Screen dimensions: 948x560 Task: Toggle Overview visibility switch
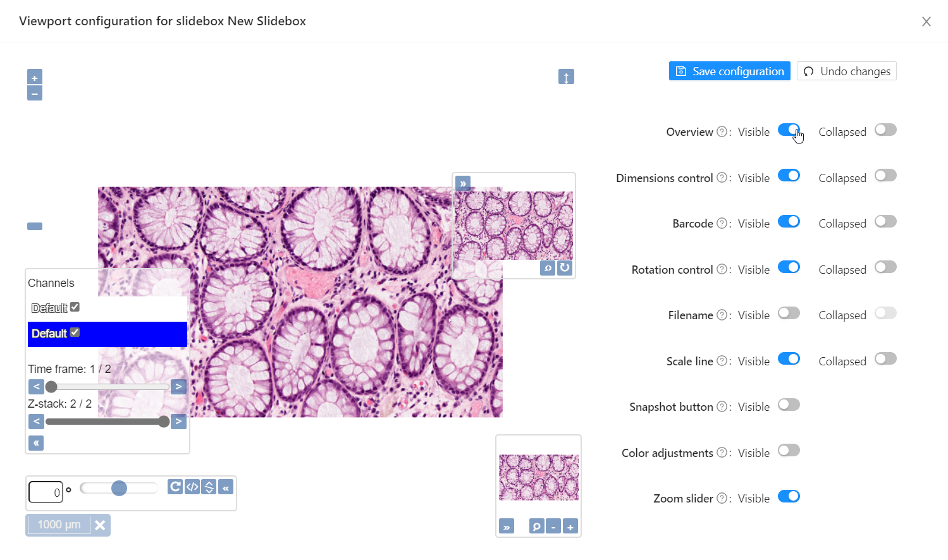(789, 130)
